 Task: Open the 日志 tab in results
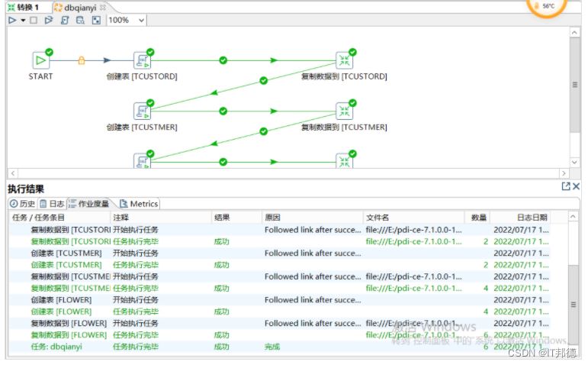pyautogui.click(x=52, y=204)
